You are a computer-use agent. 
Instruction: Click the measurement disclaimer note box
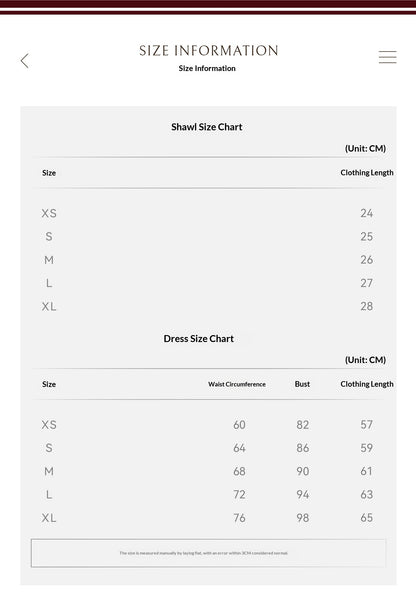208,553
